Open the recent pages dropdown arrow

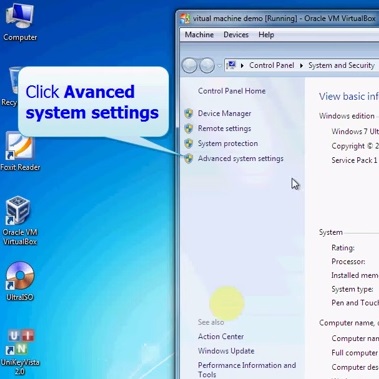pos(219,66)
